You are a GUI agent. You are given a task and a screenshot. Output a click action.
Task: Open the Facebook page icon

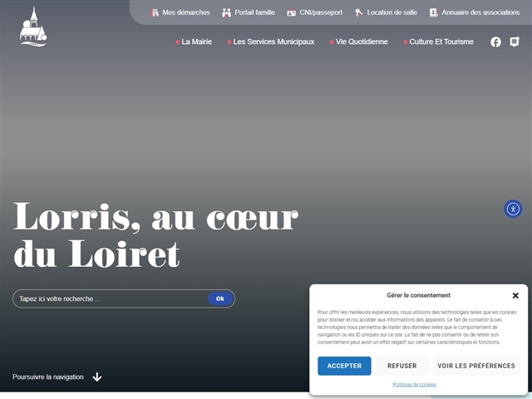click(x=495, y=42)
